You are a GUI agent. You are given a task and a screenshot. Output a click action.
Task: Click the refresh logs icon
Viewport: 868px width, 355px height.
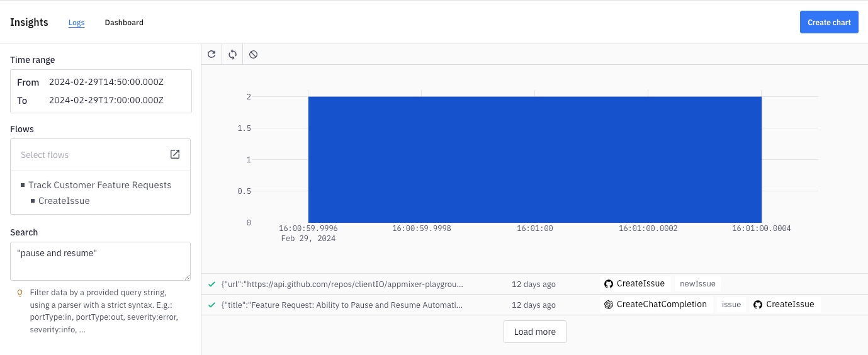211,54
